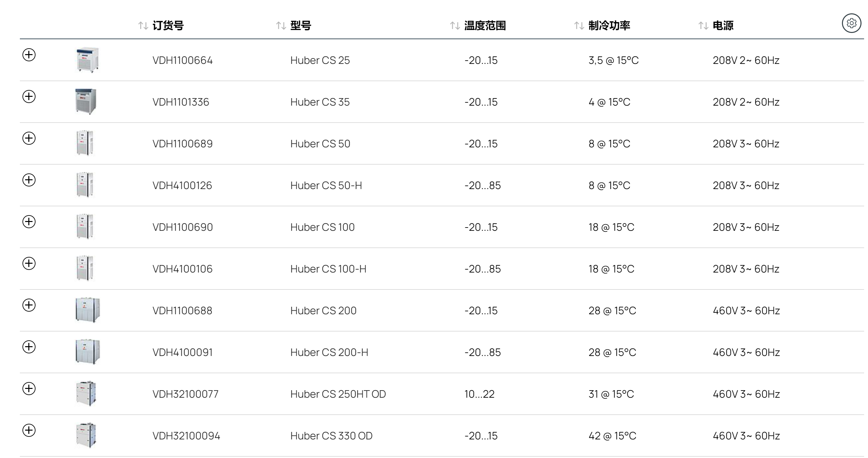Click cooling power 3,5 @ 15°C
The height and width of the screenshot is (458, 868).
(x=614, y=60)
